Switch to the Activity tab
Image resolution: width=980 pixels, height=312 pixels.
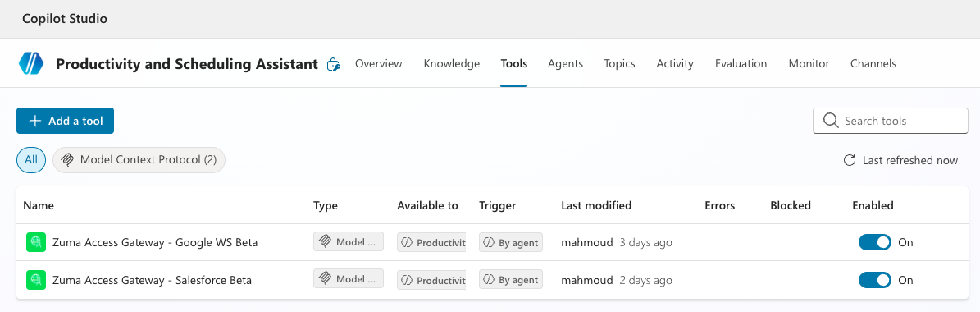click(675, 63)
